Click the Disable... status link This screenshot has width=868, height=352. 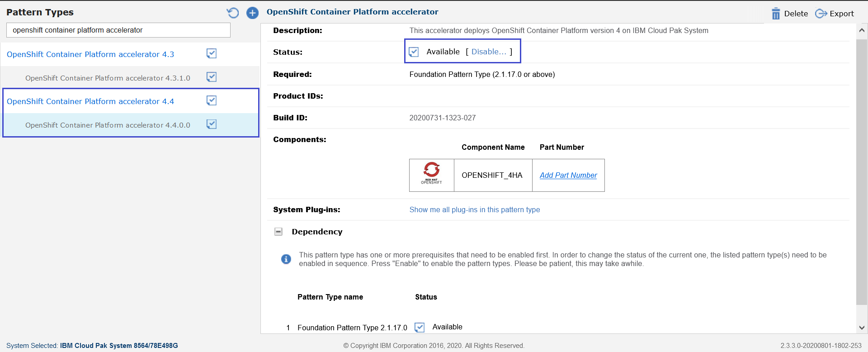[x=489, y=52]
